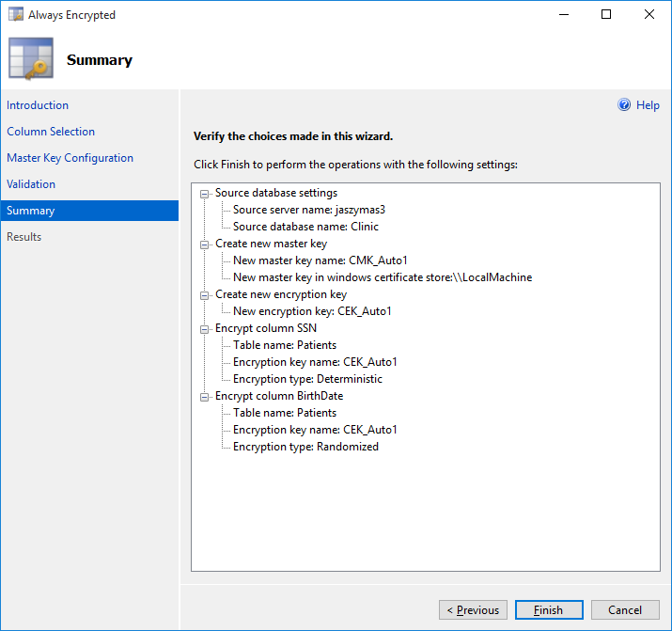This screenshot has height=631, width=672.
Task: Cancel the Always Encrypted wizard
Action: [625, 610]
